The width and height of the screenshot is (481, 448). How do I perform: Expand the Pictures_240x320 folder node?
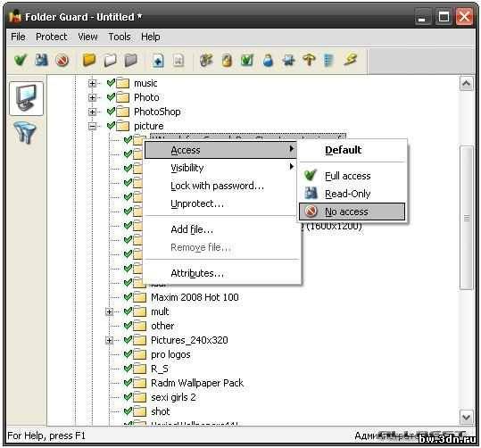pos(109,340)
